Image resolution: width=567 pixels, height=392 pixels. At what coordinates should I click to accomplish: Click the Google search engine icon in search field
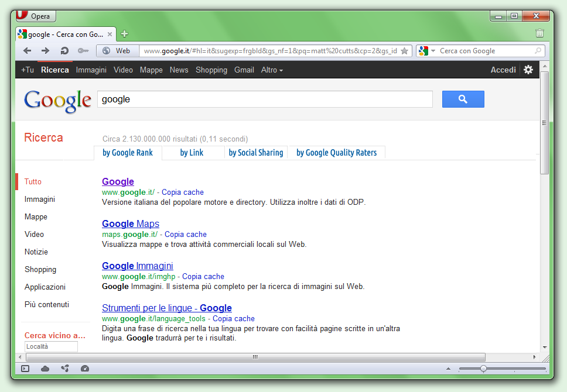[423, 51]
